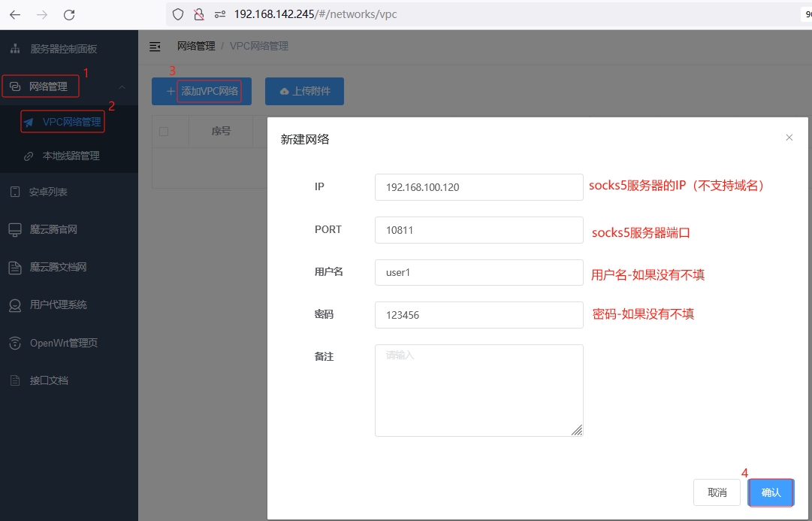812x521 pixels.
Task: Click the IP input field
Action: tap(478, 187)
